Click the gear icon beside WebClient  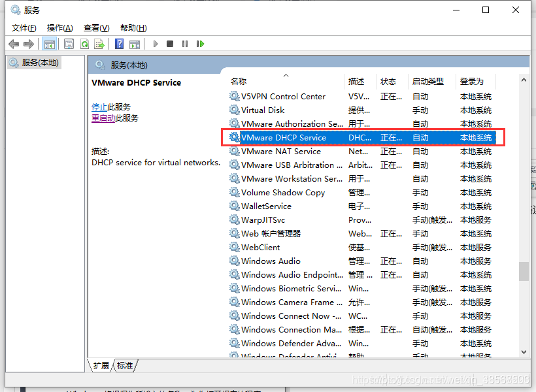click(x=235, y=247)
